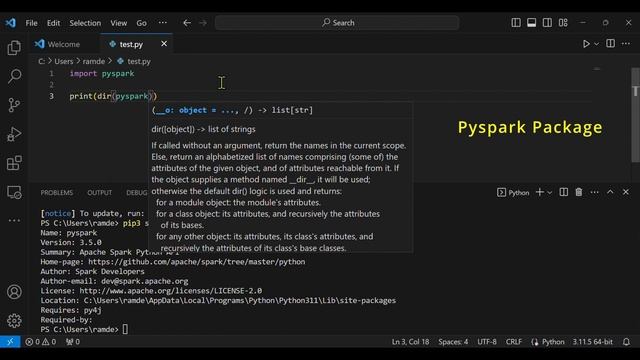Run Python file with play button
Image resolution: width=640 pixels, height=360 pixels.
tap(586, 44)
